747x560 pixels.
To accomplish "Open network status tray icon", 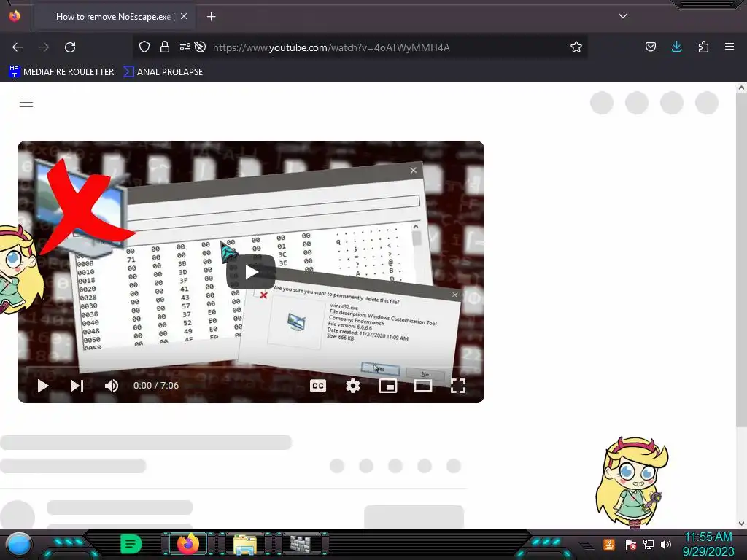I will [649, 544].
